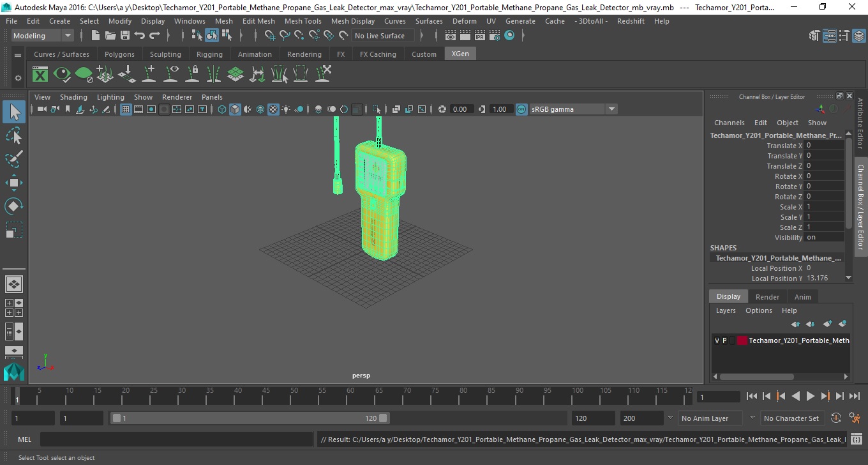This screenshot has height=465, width=868.
Task: Open the Redshift menu
Action: pyautogui.click(x=631, y=21)
